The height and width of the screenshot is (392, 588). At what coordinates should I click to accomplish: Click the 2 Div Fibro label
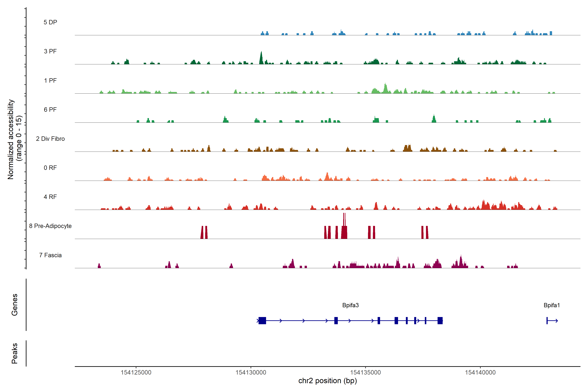point(50,139)
